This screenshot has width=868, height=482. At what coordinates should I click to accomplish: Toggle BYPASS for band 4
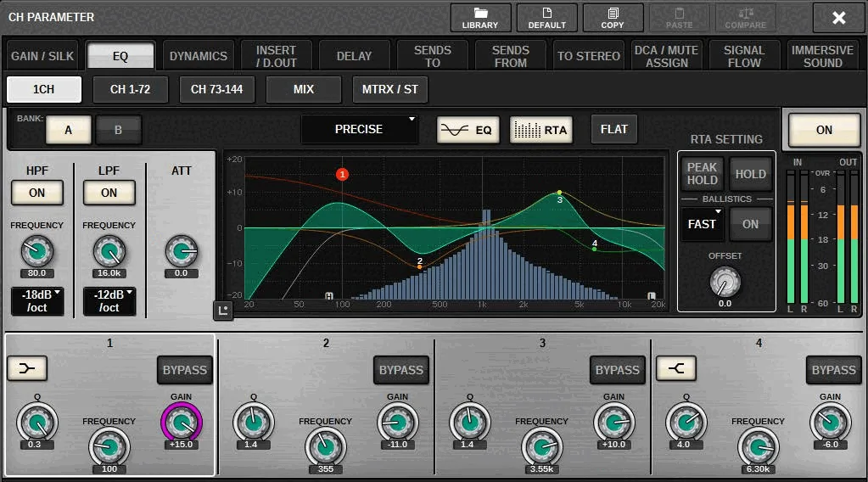pyautogui.click(x=834, y=370)
